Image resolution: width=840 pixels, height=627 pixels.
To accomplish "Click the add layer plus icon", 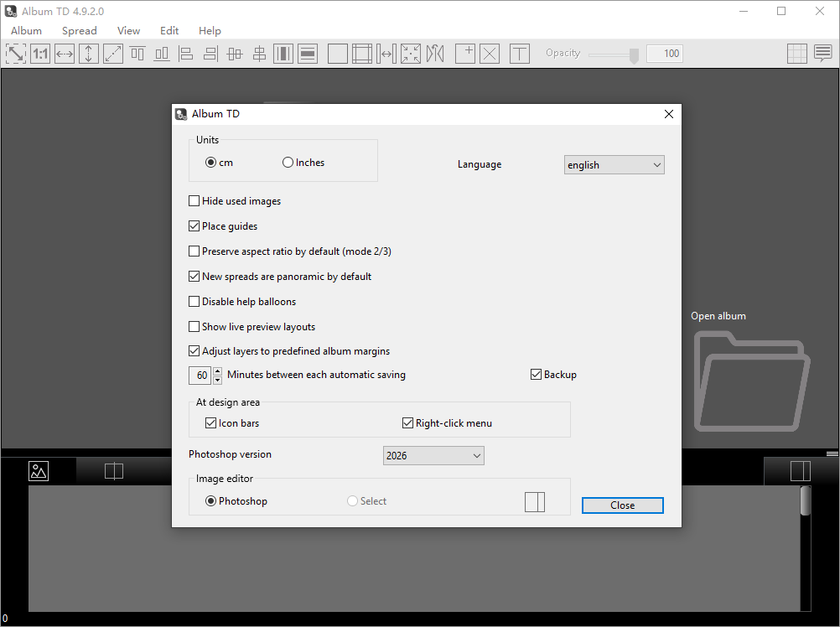I will point(465,54).
